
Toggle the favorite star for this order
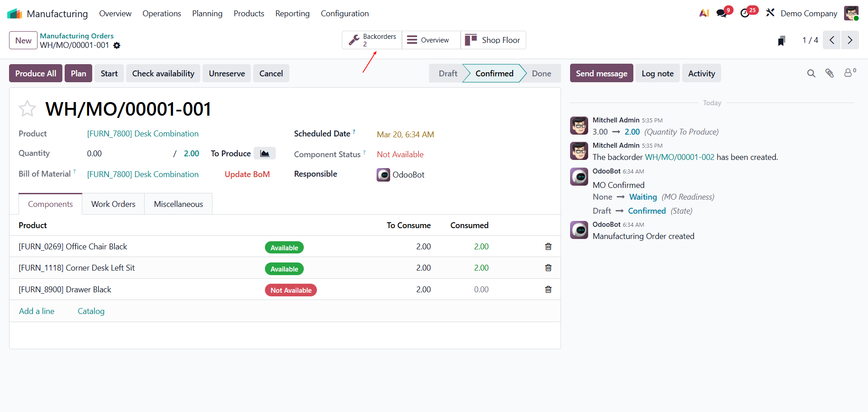tap(27, 109)
